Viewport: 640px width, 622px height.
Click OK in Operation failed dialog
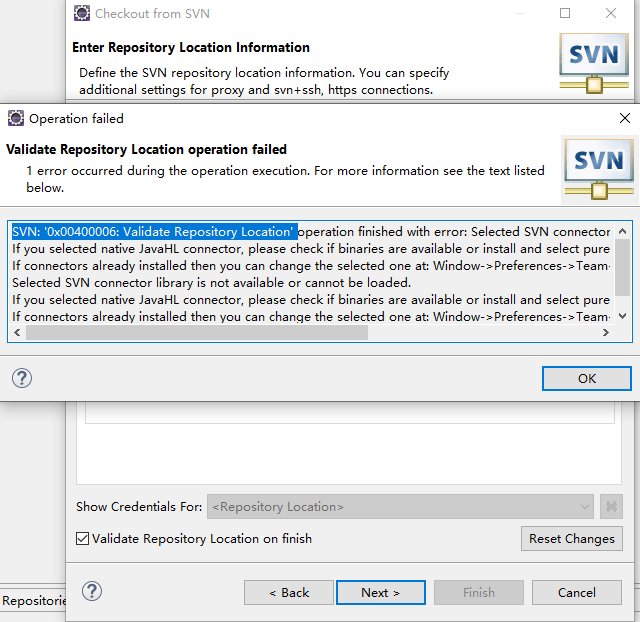tap(587, 378)
